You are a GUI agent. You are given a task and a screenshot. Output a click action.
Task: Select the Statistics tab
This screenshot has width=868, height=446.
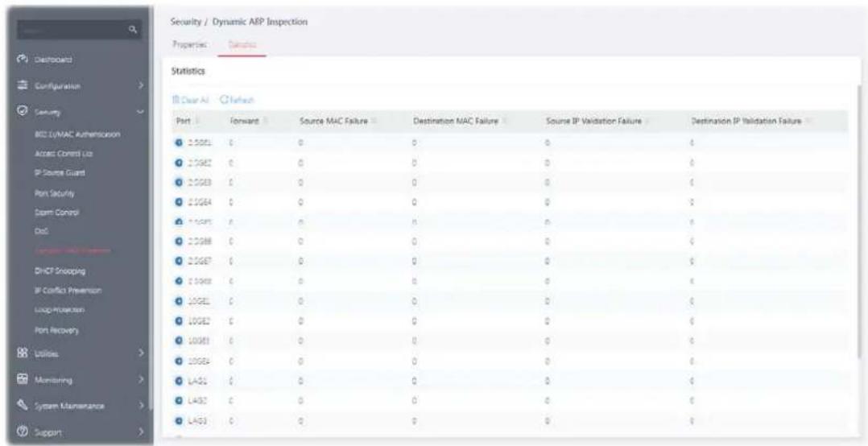tap(243, 45)
